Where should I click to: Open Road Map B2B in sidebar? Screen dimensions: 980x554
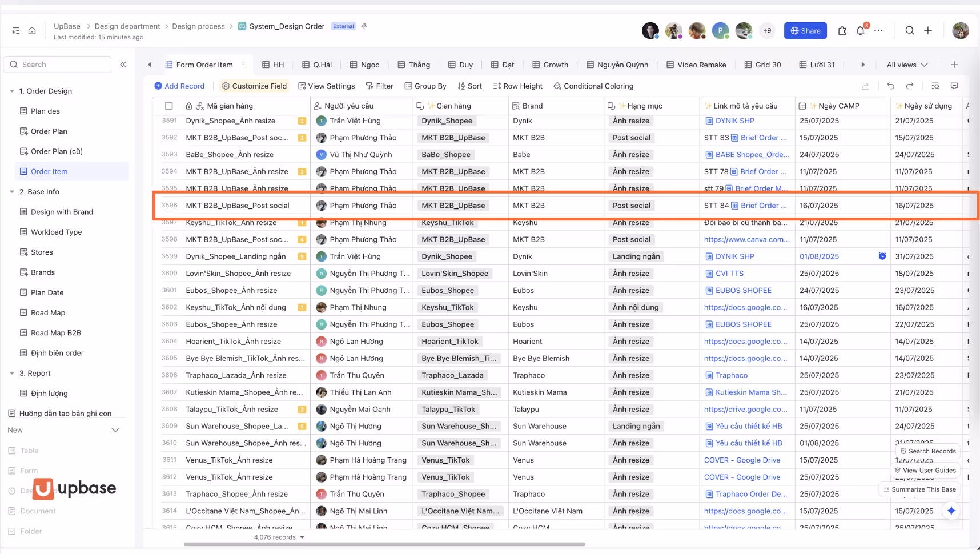point(56,333)
